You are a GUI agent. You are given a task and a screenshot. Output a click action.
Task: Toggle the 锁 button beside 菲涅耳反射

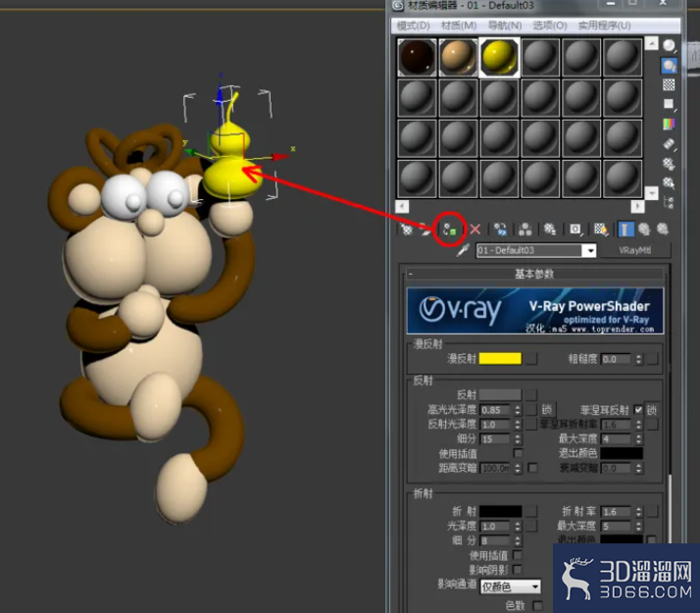pyautogui.click(x=652, y=409)
